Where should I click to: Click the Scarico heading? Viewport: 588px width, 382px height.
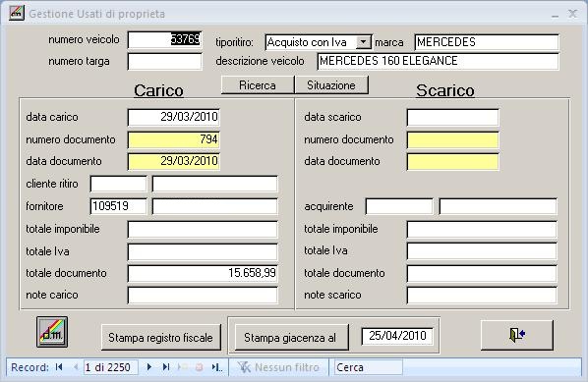click(445, 90)
